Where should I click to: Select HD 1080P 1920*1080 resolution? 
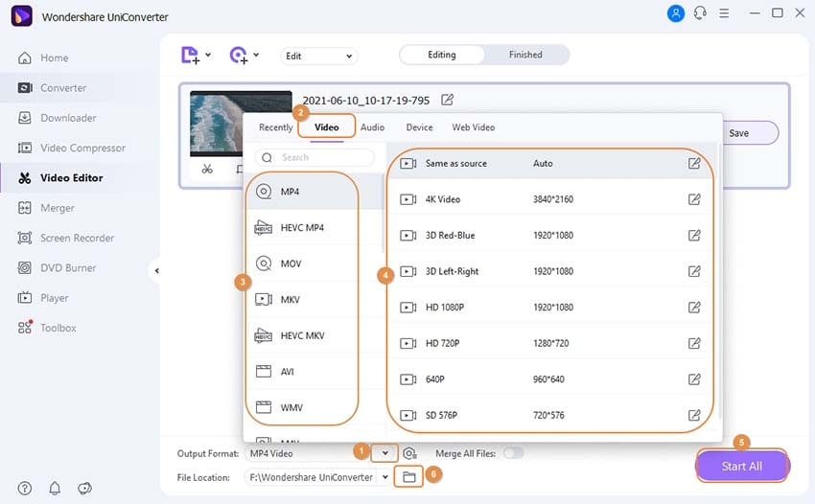coord(550,307)
